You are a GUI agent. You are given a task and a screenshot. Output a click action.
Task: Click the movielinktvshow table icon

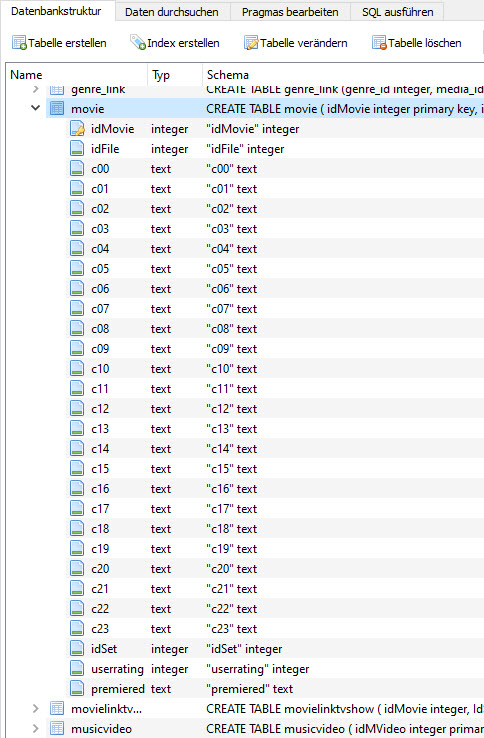(57, 708)
